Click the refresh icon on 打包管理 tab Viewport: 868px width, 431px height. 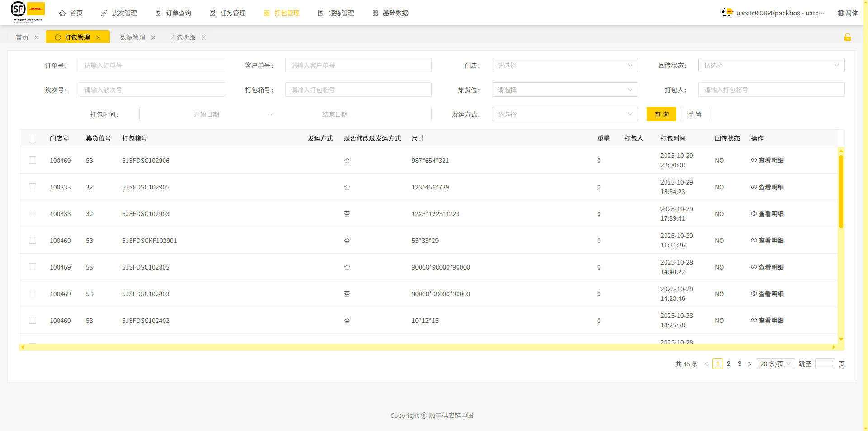[x=58, y=38]
